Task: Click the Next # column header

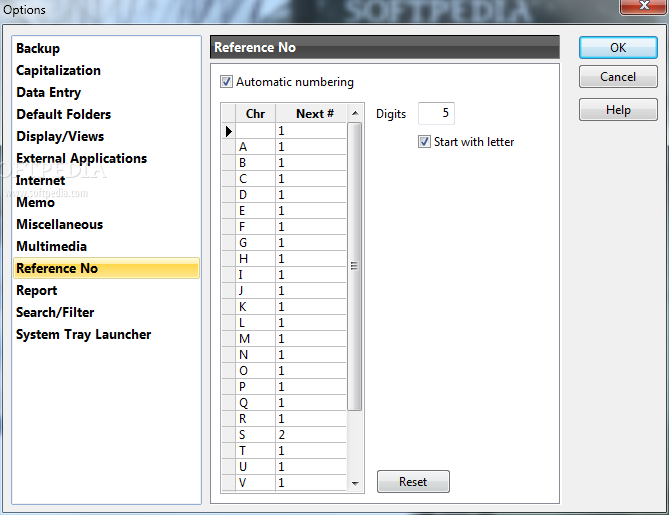Action: pyautogui.click(x=311, y=113)
